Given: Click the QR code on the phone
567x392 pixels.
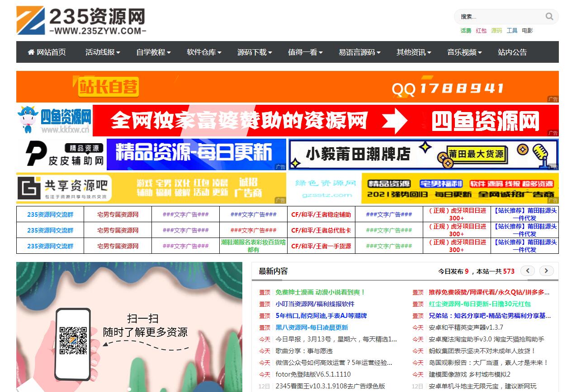Looking at the screenshot, I should (x=73, y=341).
